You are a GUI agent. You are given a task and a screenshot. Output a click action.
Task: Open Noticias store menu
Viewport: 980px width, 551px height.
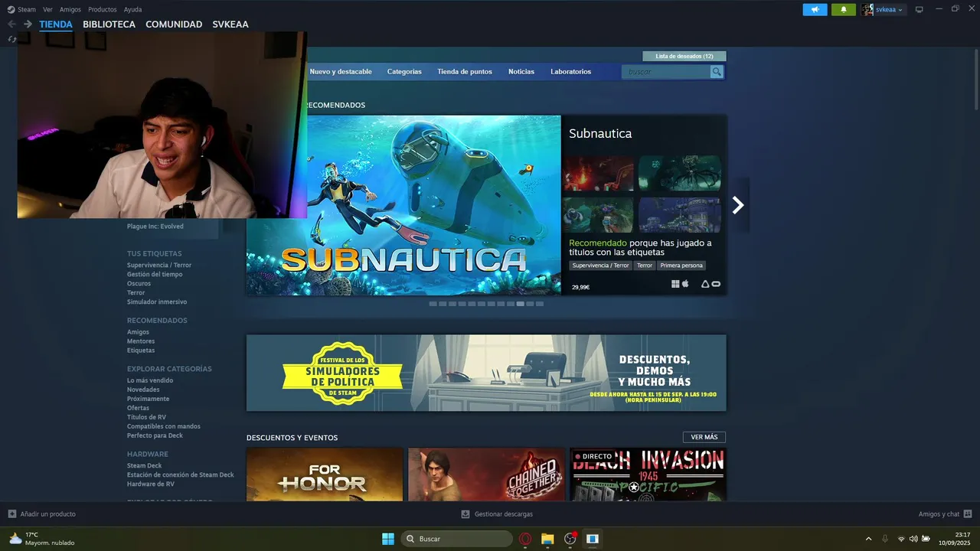click(x=521, y=72)
